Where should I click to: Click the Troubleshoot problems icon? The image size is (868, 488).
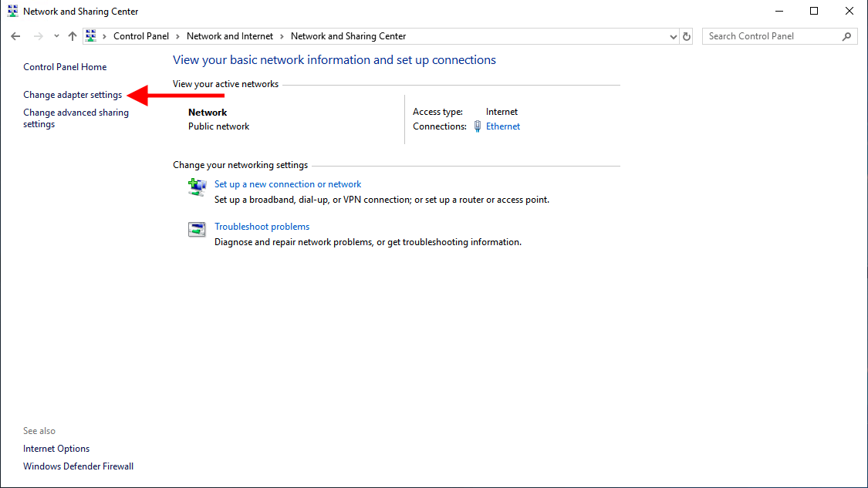click(197, 229)
